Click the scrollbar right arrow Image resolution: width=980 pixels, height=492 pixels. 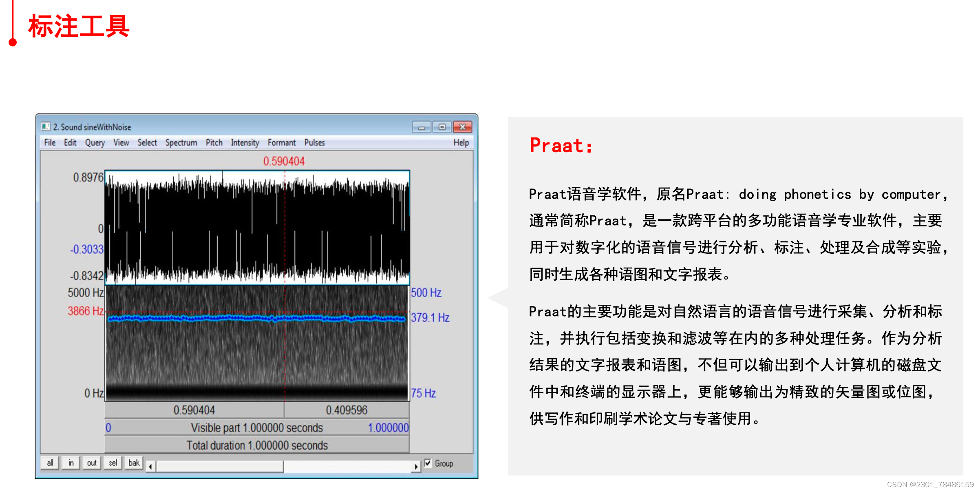pyautogui.click(x=415, y=466)
